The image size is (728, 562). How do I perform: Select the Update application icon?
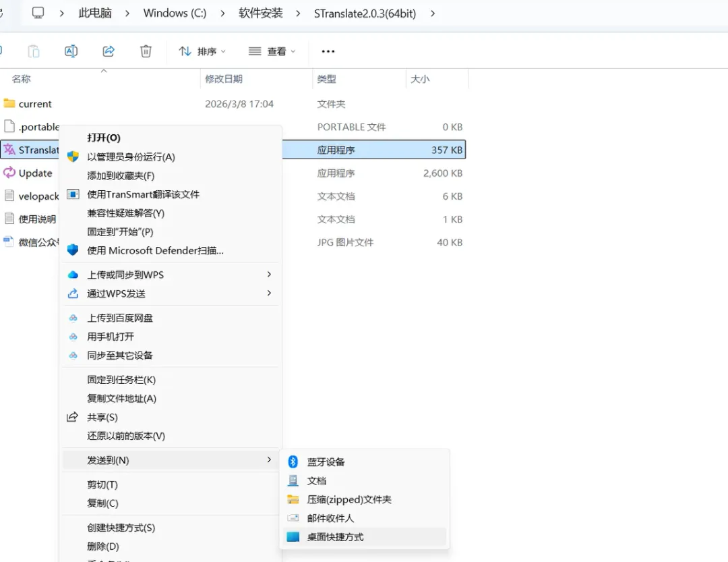[x=9, y=173]
